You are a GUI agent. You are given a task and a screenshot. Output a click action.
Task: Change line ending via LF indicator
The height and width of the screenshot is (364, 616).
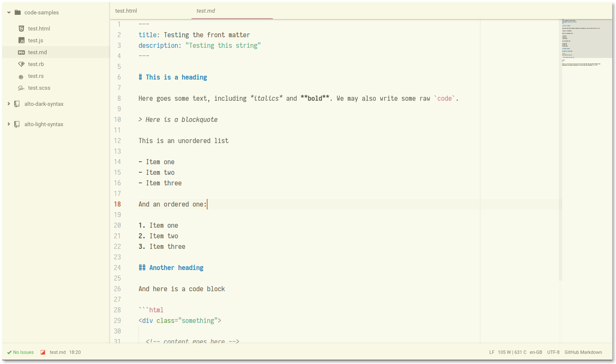point(492,352)
